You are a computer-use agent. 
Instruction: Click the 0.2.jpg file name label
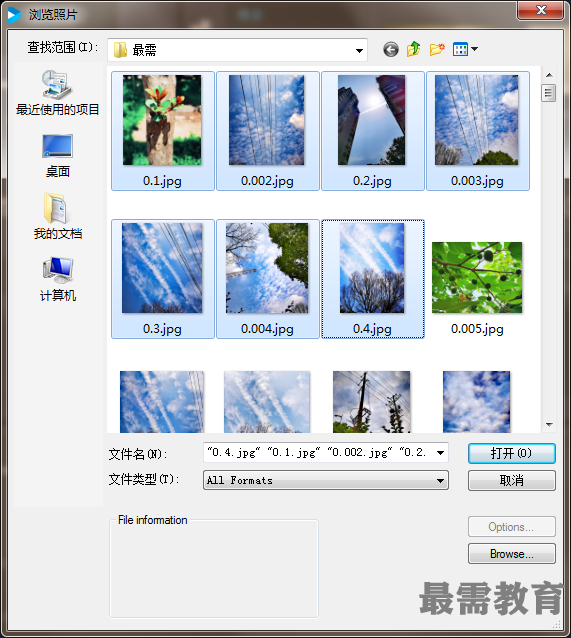[x=372, y=181]
